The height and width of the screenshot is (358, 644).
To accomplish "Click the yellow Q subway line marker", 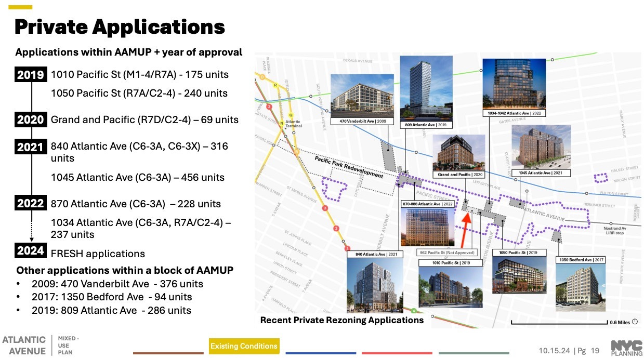I will [x=291, y=116].
